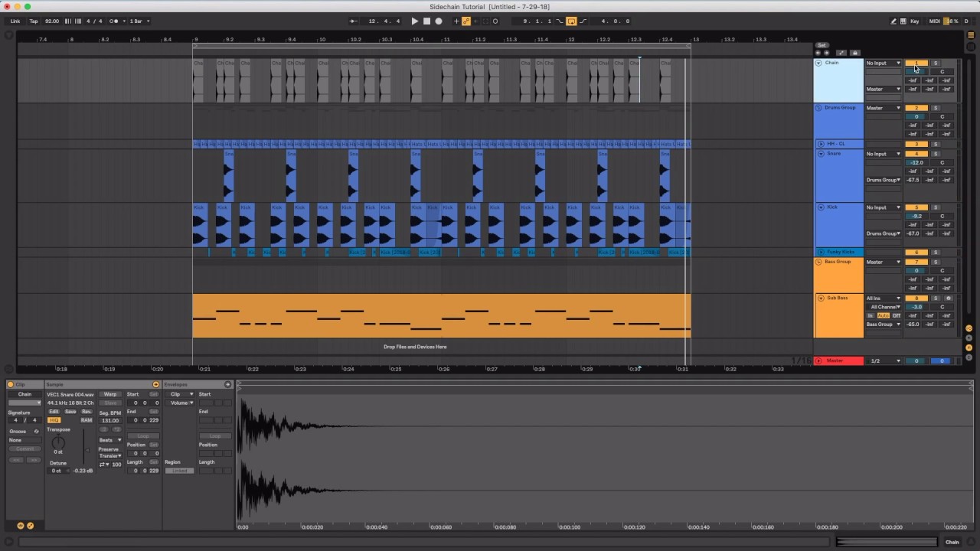Viewport: 980px width, 551px height.
Task: Toggle the metronome icon
Action: click(114, 21)
